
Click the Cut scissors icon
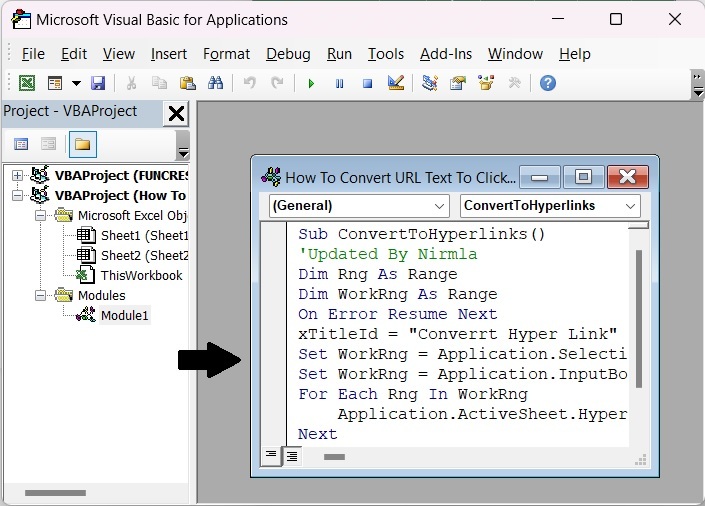(x=131, y=83)
